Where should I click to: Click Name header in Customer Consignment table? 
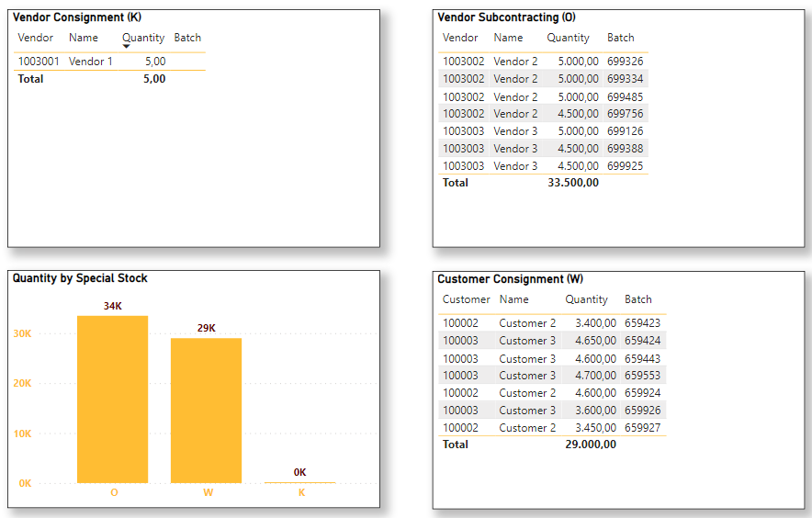513,299
